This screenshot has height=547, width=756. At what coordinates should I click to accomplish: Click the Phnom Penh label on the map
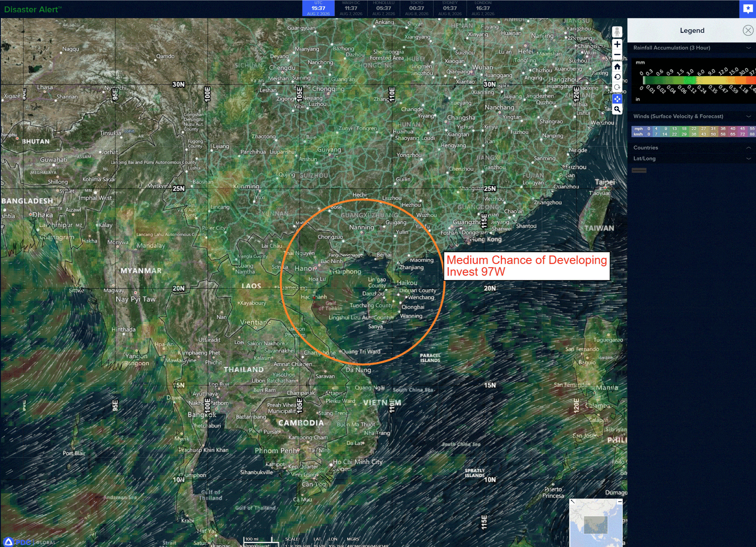(276, 451)
